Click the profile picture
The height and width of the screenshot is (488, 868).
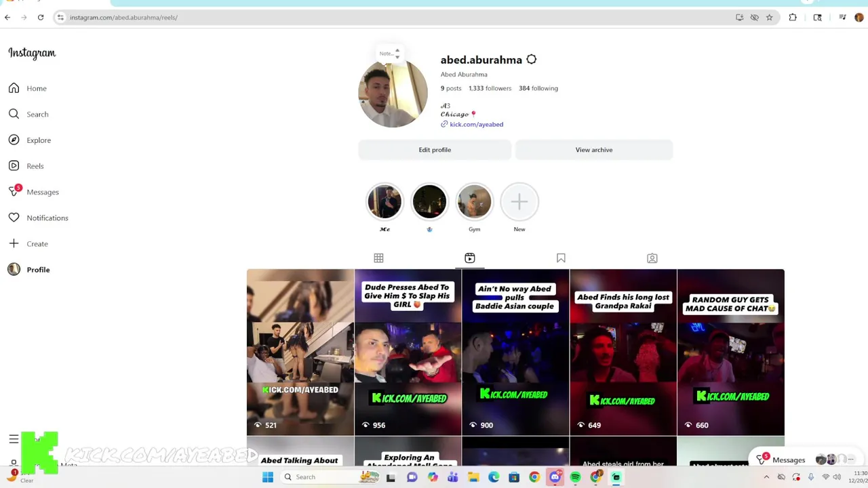pyautogui.click(x=393, y=94)
